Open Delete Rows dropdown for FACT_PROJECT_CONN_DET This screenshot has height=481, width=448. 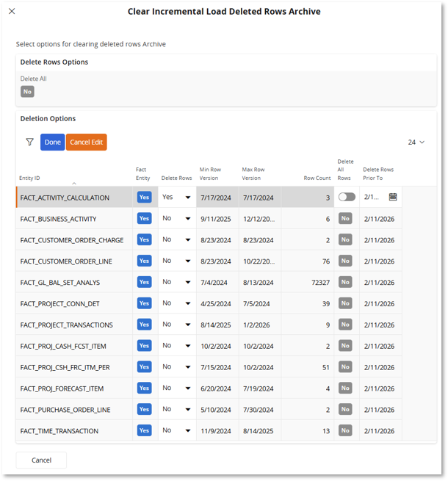[x=177, y=303]
